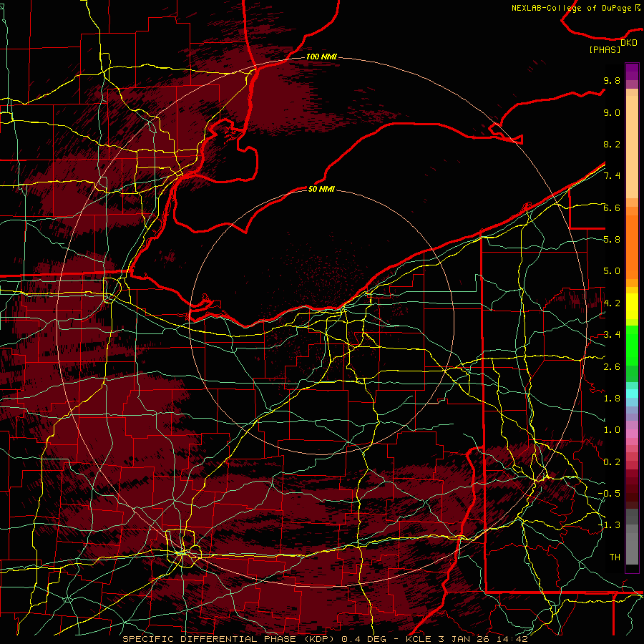644x644 pixels.
Task: Click the 2.6 scale value
Action: pos(612,366)
